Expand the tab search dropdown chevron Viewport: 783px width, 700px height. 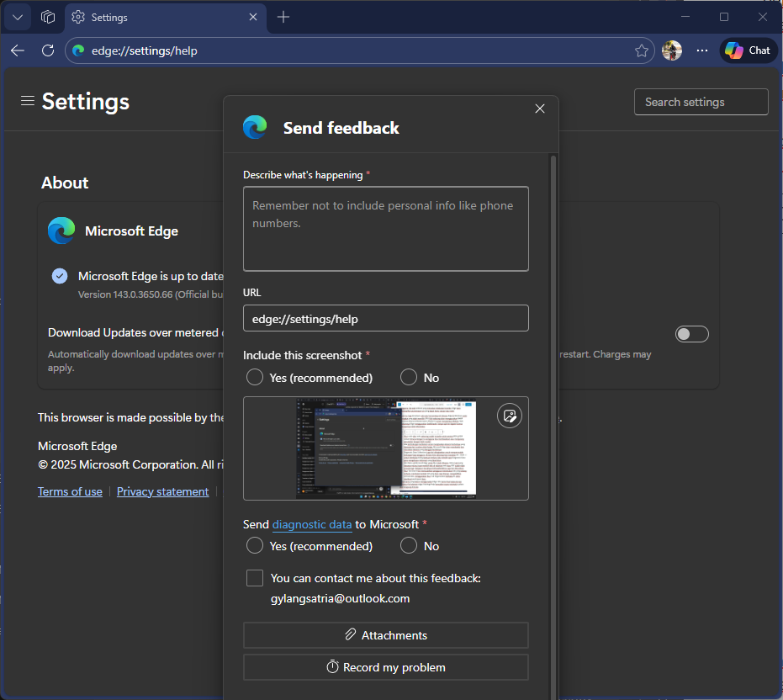[17, 17]
